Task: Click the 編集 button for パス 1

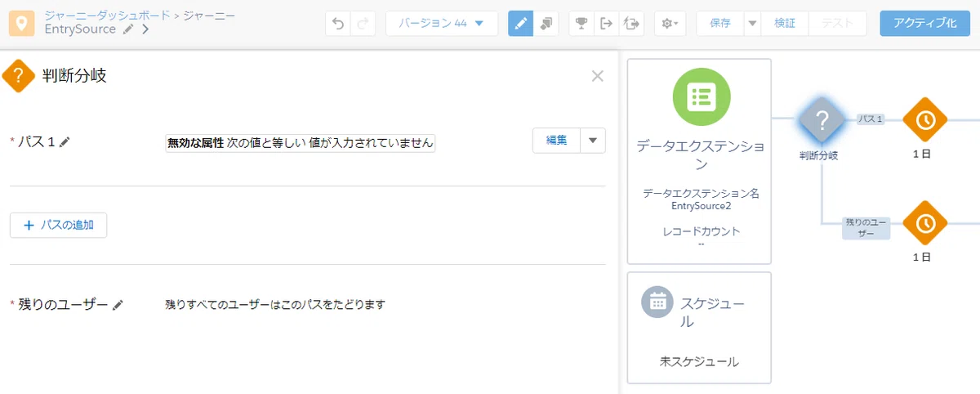Action: tap(556, 141)
